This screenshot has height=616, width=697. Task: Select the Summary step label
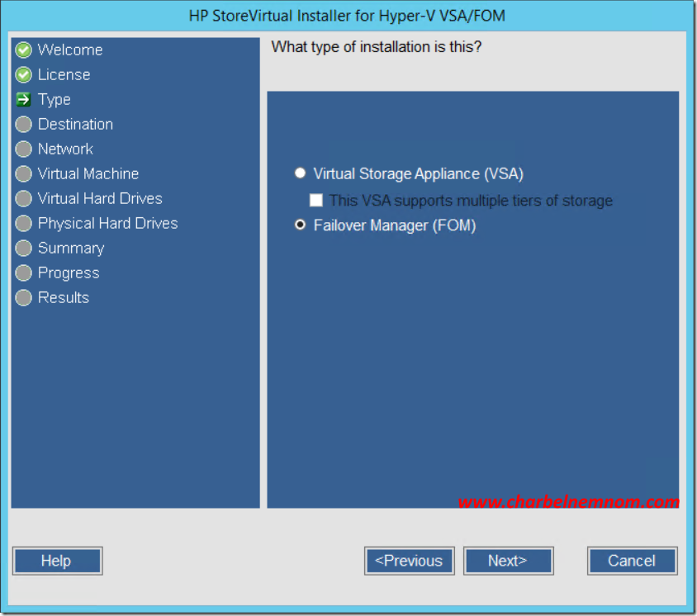click(71, 249)
